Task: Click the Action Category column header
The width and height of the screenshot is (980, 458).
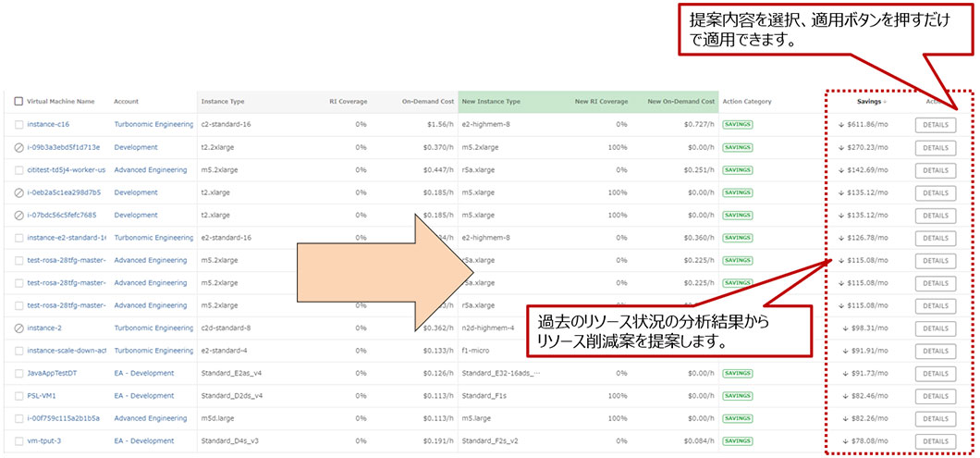Action: tap(746, 102)
